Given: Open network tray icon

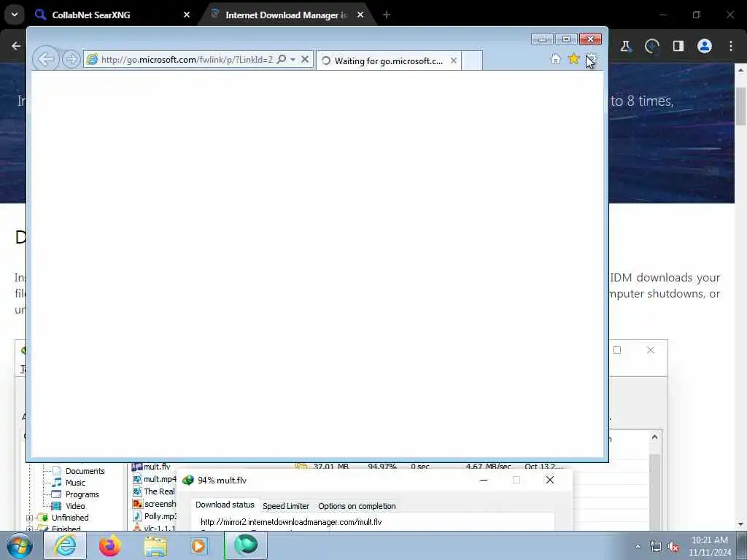Looking at the screenshot, I should point(656,547).
